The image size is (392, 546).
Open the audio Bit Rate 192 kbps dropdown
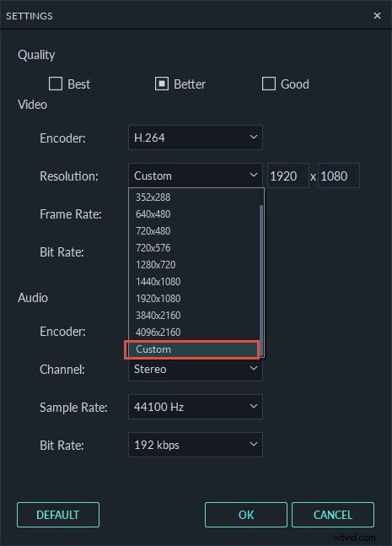click(x=196, y=445)
